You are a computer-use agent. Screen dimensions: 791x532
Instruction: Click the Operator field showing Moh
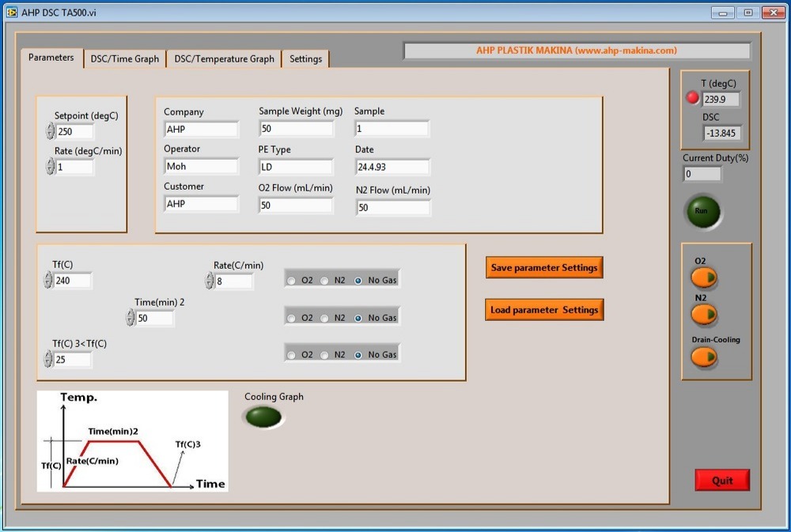tap(201, 166)
